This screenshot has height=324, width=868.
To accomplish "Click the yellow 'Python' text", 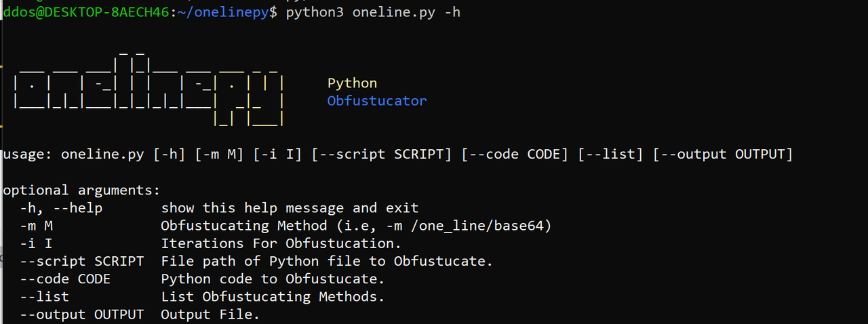I will (352, 83).
